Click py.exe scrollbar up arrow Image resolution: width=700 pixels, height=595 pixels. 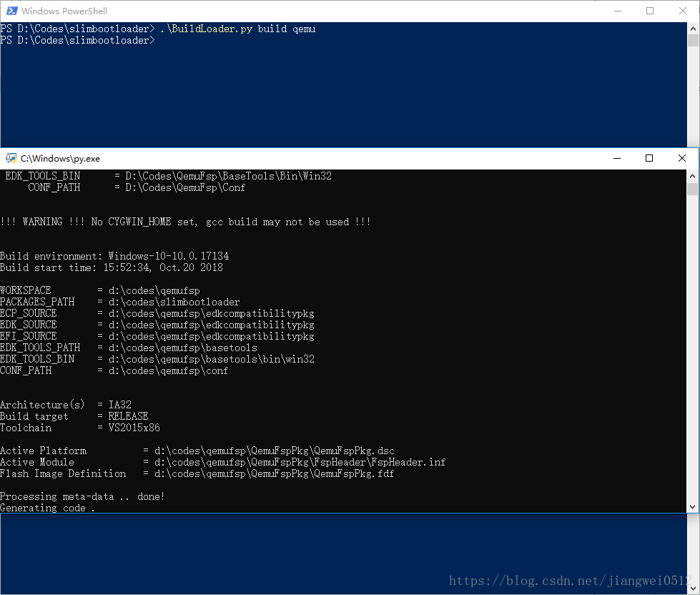692,176
